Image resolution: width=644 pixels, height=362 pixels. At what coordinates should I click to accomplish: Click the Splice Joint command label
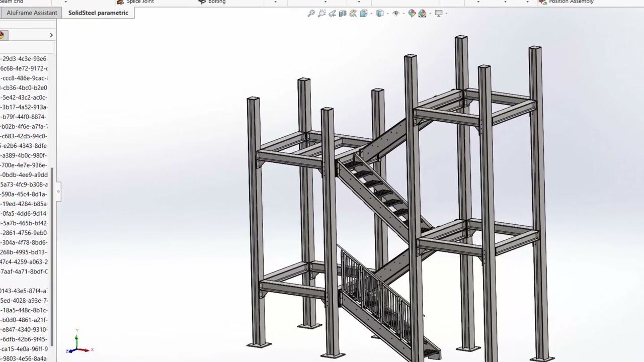pyautogui.click(x=140, y=2)
